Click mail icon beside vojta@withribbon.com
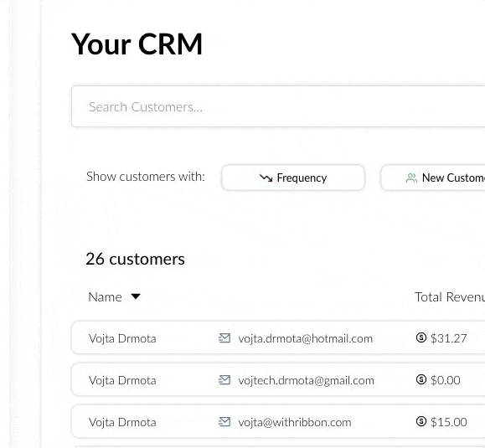485x448 pixels. [224, 421]
